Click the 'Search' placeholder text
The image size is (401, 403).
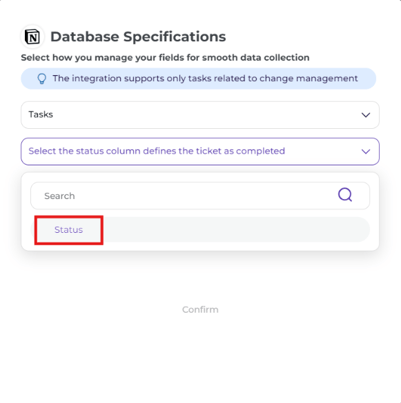(60, 196)
